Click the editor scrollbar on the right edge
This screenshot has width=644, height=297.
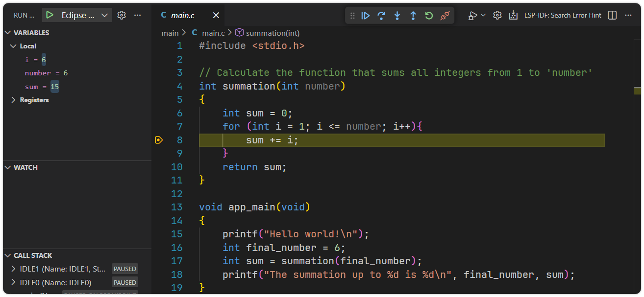coord(638,91)
